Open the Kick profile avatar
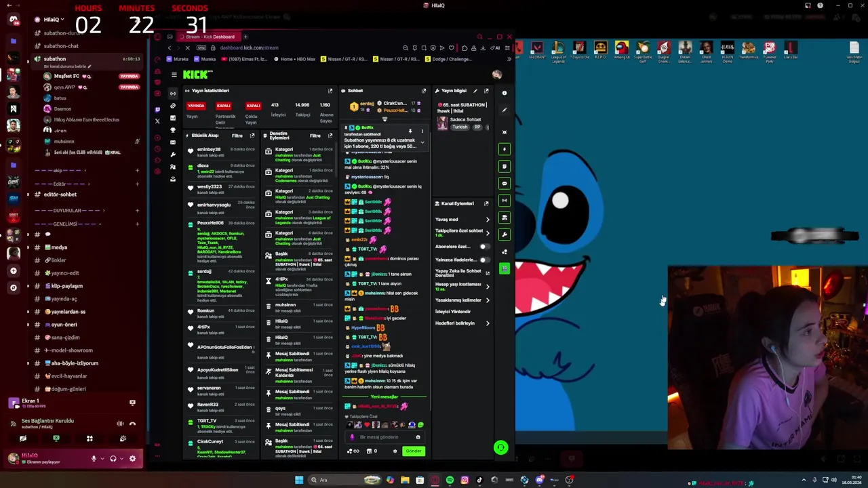Image resolution: width=868 pixels, height=488 pixels. [497, 75]
